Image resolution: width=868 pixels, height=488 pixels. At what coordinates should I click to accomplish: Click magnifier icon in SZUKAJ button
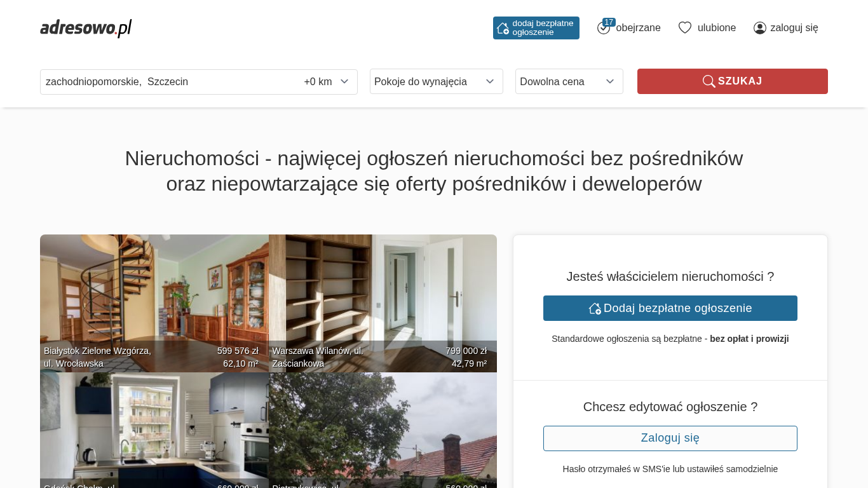click(x=709, y=81)
